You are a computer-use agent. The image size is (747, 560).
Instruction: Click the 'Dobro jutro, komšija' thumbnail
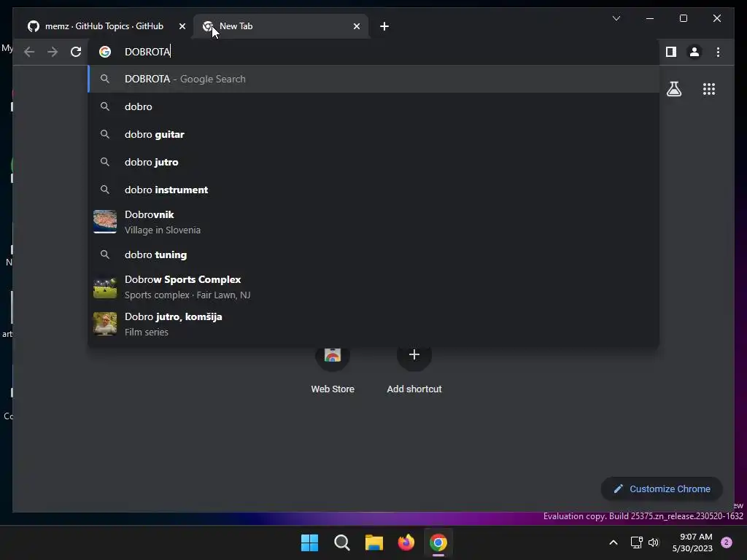coord(105,324)
